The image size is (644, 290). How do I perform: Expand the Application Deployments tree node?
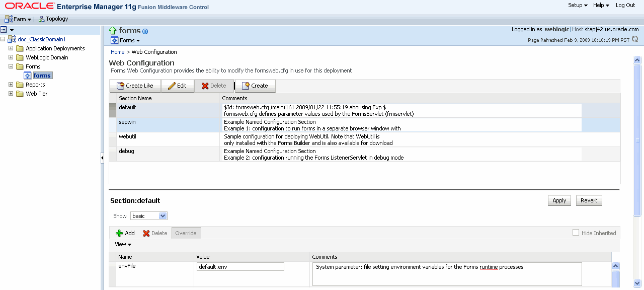[x=11, y=48]
